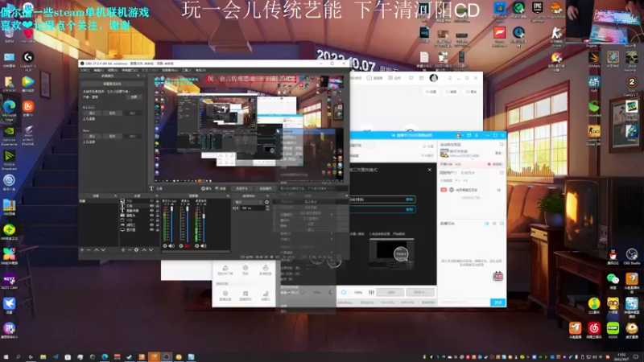Image resolution: width=644 pixels, height=362 pixels.
Task: Open the taskbar clock and date
Action: [619, 357]
